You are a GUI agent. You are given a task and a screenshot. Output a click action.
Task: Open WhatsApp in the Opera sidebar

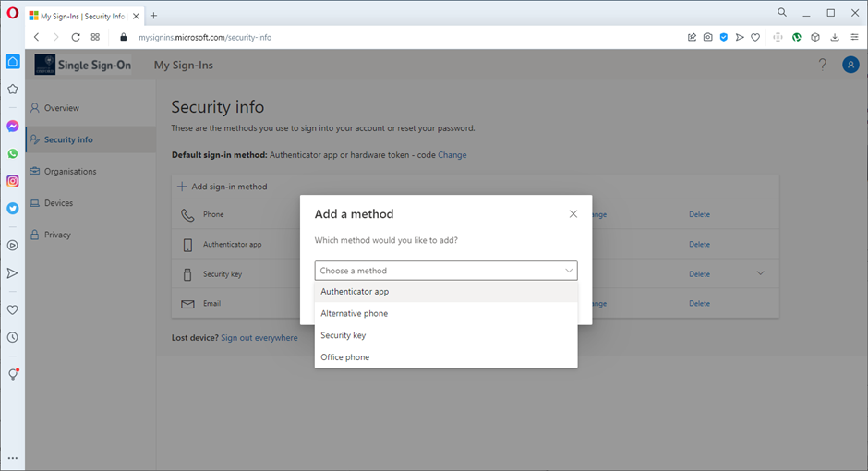(x=13, y=154)
